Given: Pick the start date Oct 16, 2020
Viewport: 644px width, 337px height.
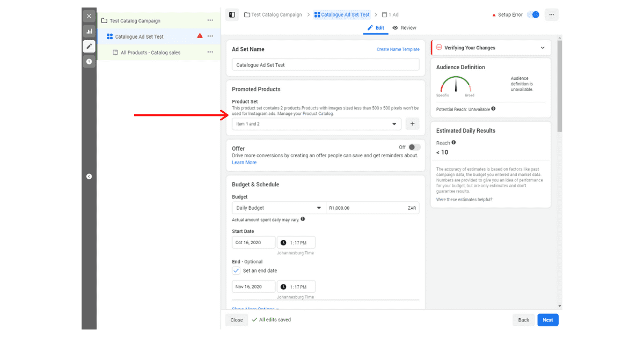Looking at the screenshot, I should click(x=253, y=243).
